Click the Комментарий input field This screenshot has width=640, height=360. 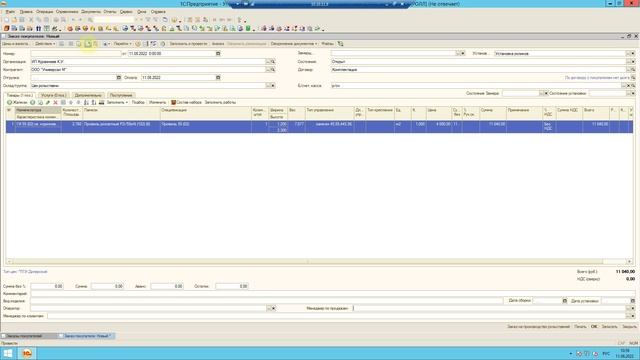click(x=333, y=293)
